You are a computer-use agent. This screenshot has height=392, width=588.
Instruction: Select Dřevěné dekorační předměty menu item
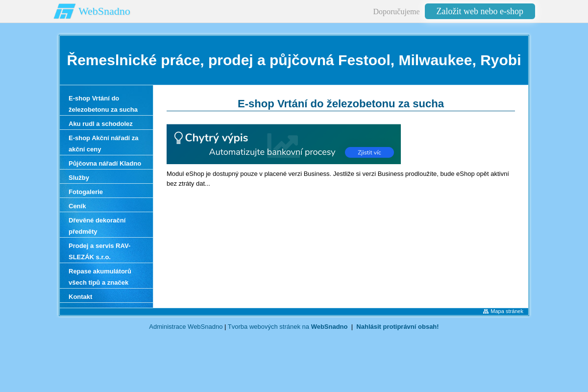(x=106, y=226)
